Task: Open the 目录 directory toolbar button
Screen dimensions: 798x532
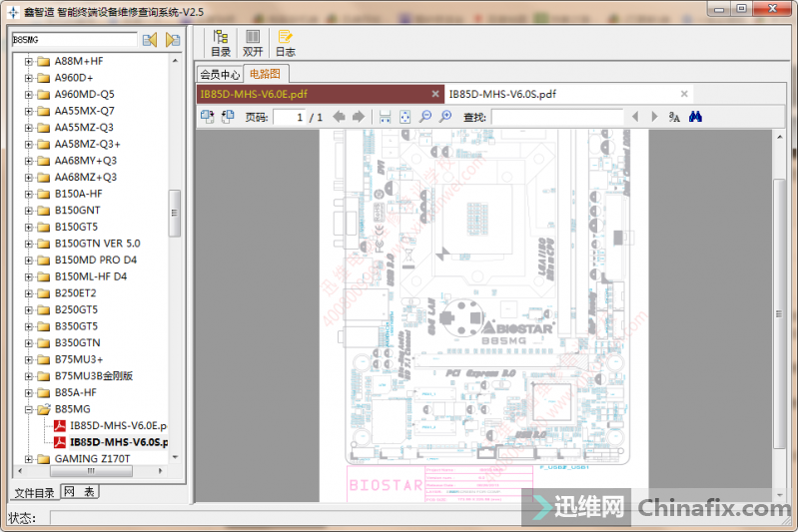Action: 221,43
